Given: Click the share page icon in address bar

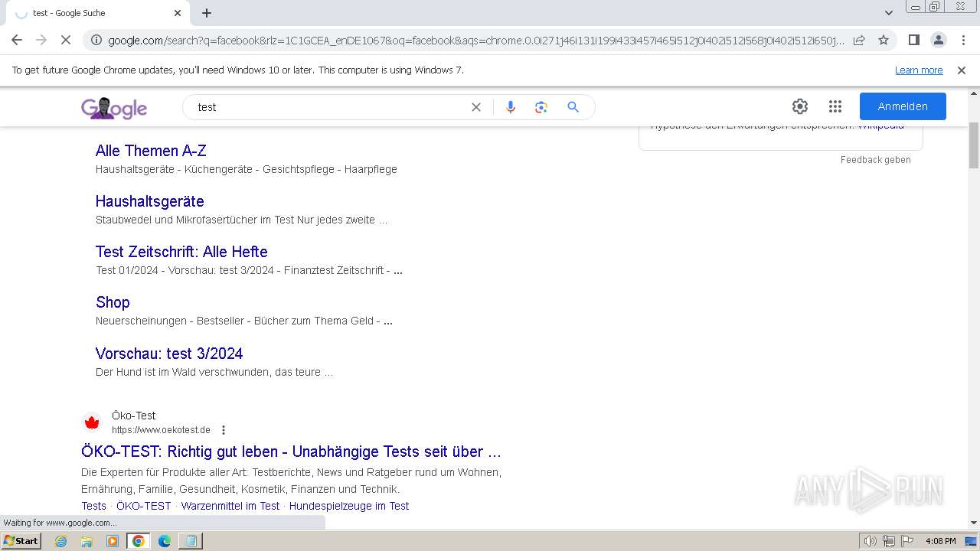Looking at the screenshot, I should pyautogui.click(x=859, y=40).
